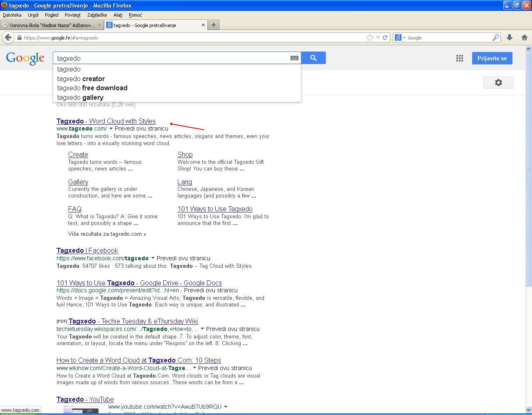Open the Uredi menu

tap(33, 15)
